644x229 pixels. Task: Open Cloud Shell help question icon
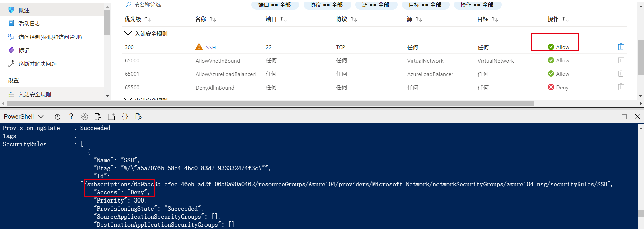(71, 116)
